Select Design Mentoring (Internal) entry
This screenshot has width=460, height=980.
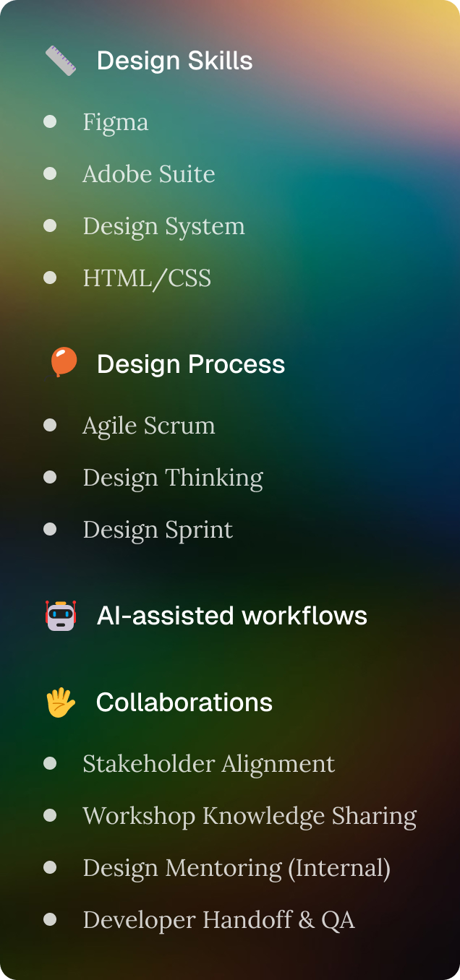[237, 868]
